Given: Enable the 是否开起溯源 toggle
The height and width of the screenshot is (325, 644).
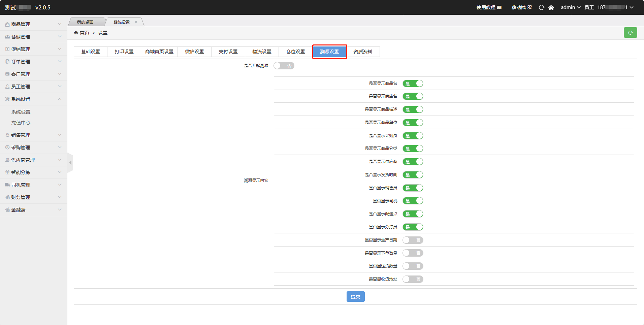Looking at the screenshot, I should (x=284, y=66).
